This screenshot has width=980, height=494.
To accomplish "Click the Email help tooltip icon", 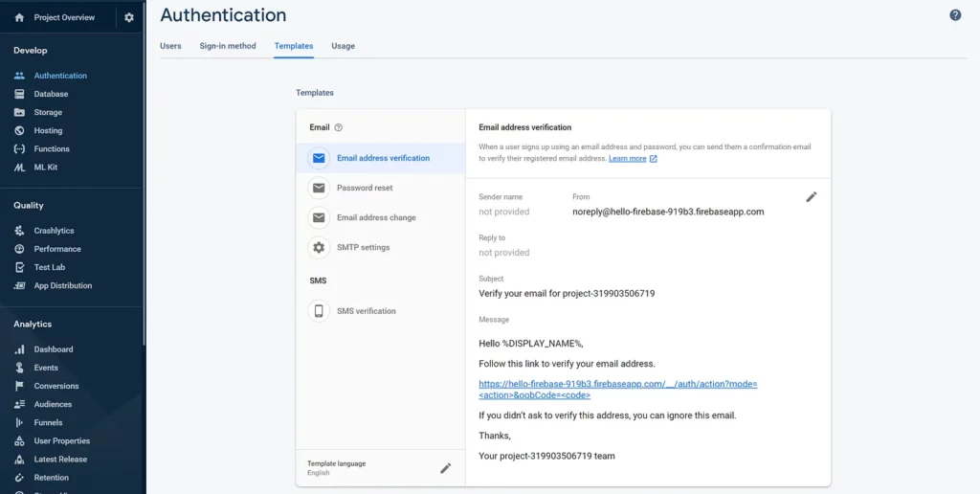I will [x=339, y=127].
